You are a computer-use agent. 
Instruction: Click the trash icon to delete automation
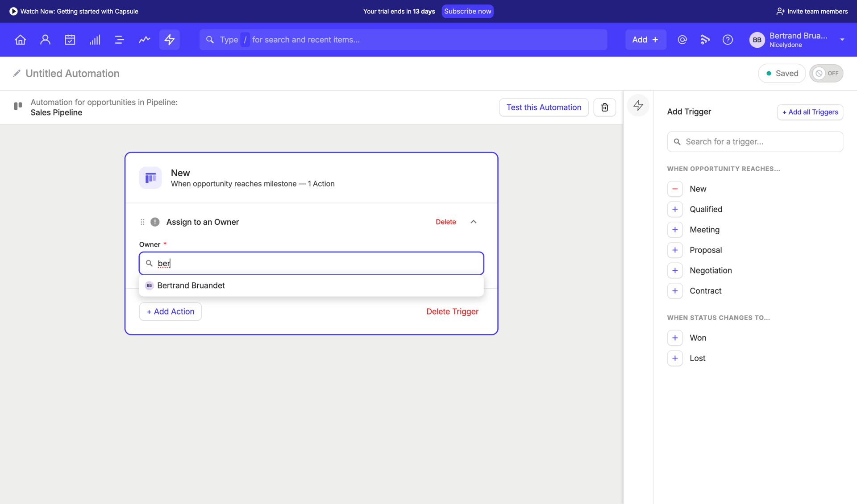604,107
